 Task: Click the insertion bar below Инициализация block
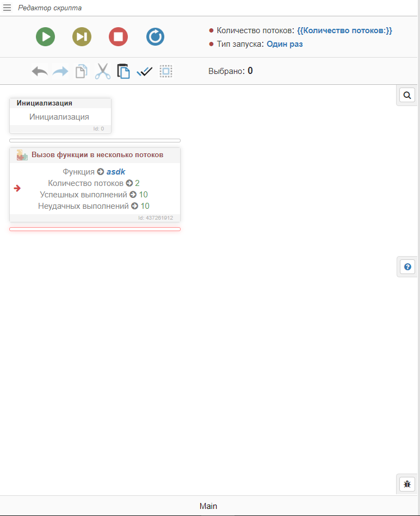point(95,140)
